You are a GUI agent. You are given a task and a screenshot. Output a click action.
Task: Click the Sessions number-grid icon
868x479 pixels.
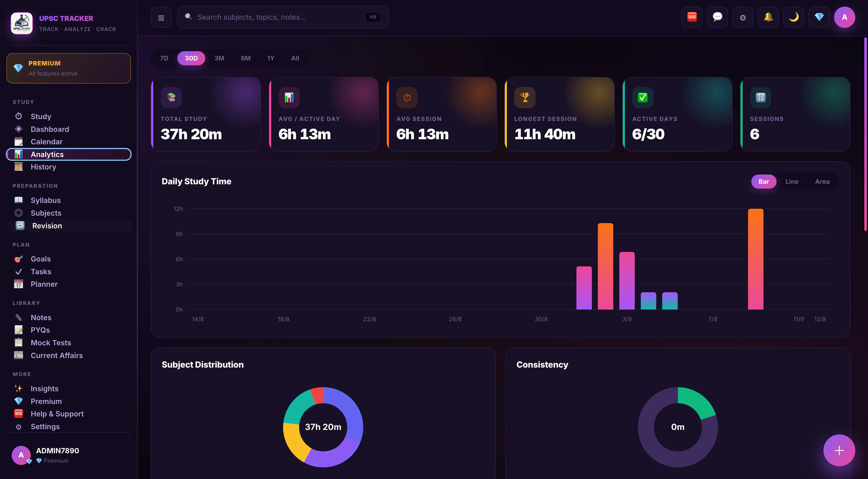[x=761, y=97]
